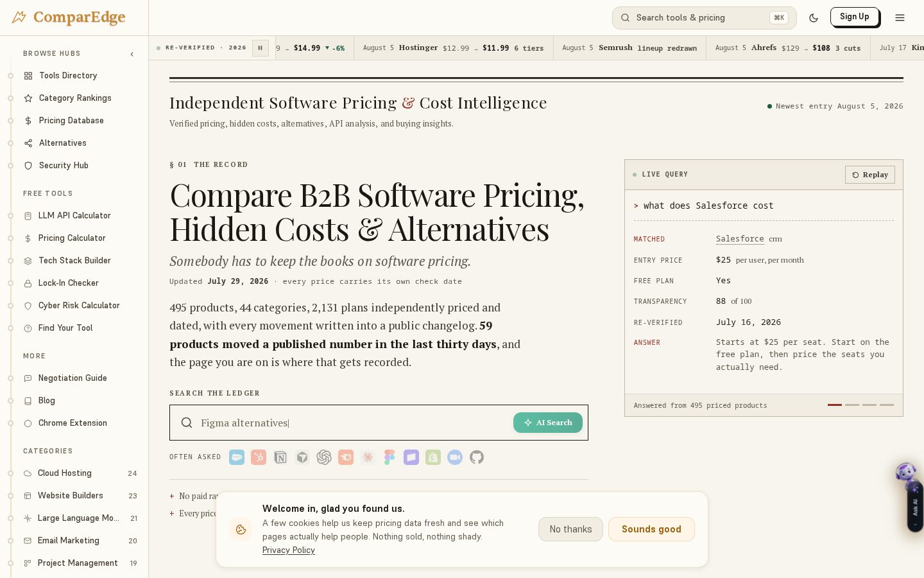Viewport: 924px width, 578px height.
Task: Click the Category Rankings star icon
Action: (28, 98)
